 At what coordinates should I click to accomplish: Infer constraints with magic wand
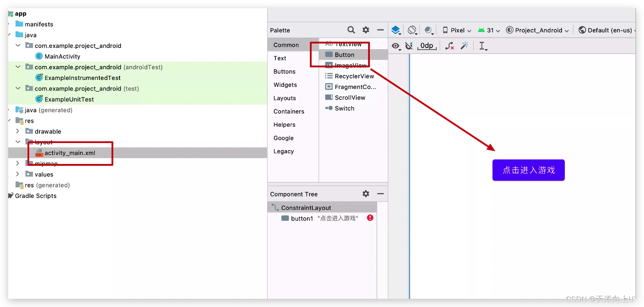(x=464, y=46)
